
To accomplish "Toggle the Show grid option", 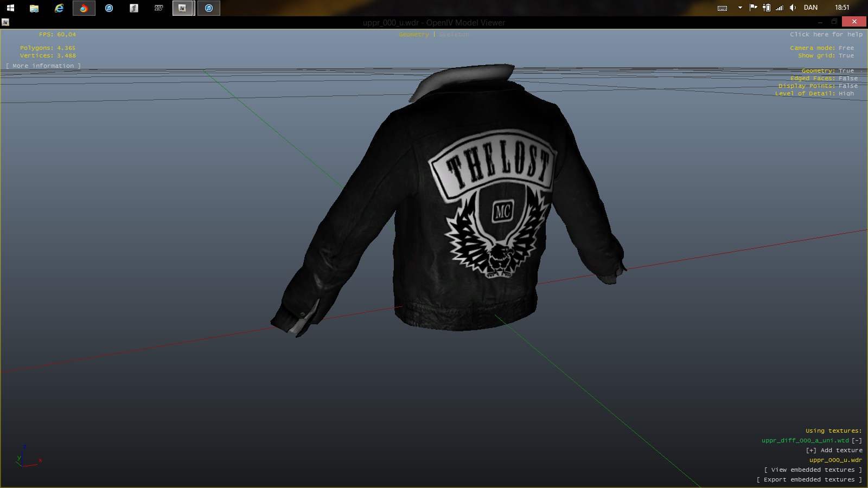I will (x=826, y=56).
